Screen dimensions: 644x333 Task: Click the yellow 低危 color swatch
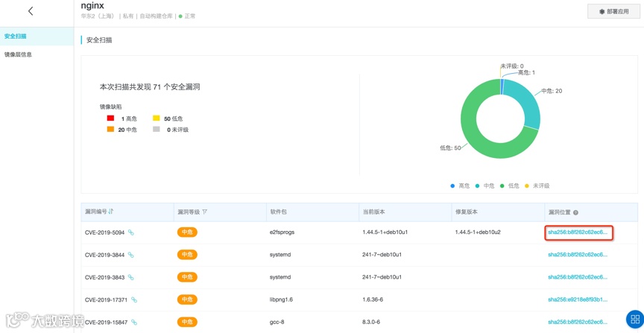(156, 118)
